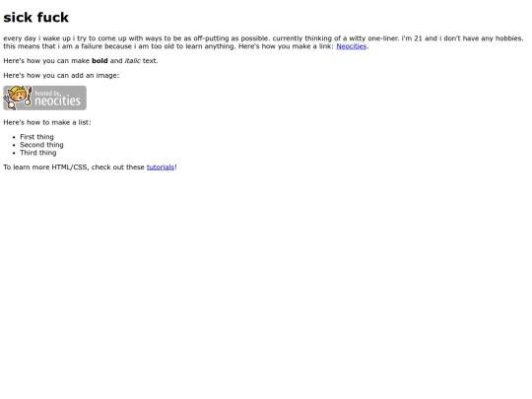Click the paintbrush held by the cat mascot
532x399 pixels.
pyautogui.click(x=29, y=96)
